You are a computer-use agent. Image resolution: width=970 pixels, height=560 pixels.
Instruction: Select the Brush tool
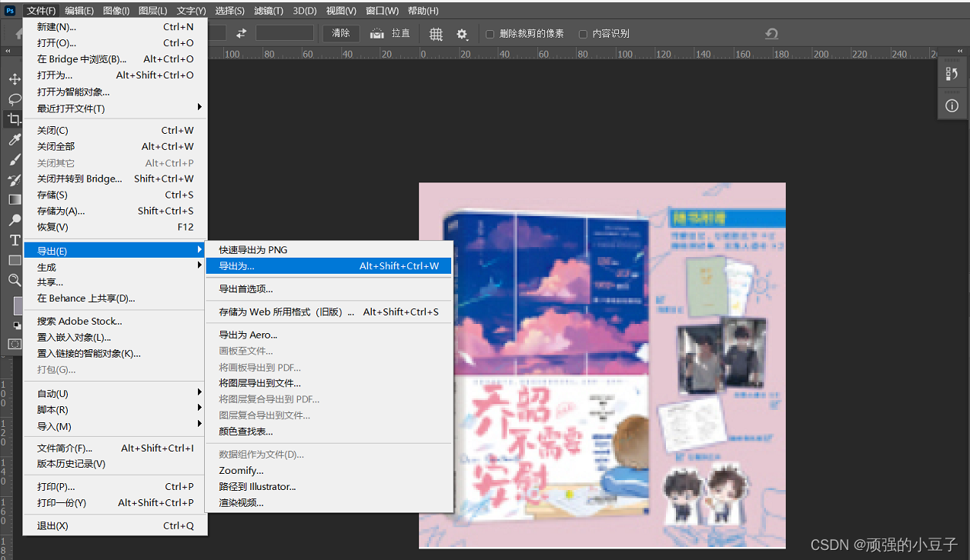point(15,159)
